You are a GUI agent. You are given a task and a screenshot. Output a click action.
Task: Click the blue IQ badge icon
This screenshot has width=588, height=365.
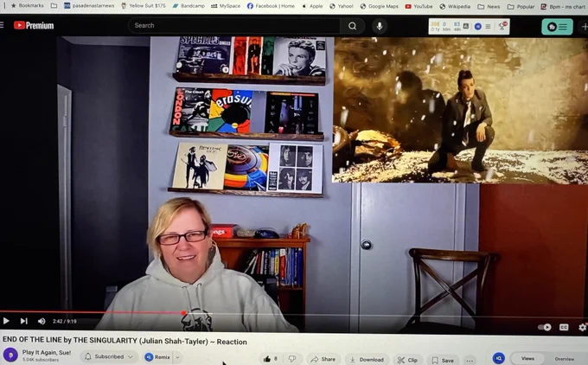tap(499, 358)
